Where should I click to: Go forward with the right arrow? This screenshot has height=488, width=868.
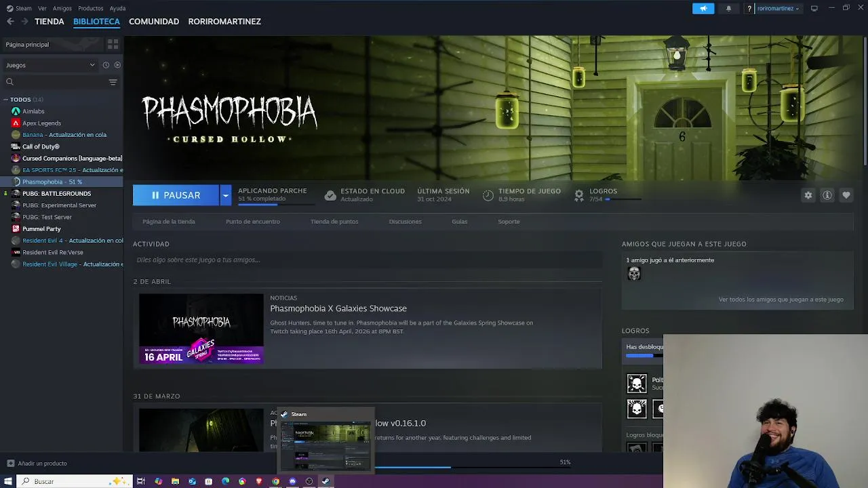24,22
